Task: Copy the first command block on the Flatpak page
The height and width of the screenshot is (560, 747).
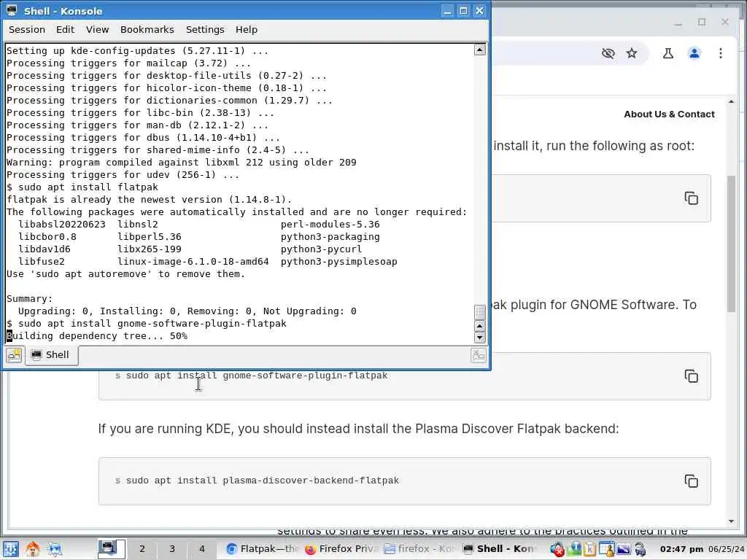Action: click(x=692, y=198)
